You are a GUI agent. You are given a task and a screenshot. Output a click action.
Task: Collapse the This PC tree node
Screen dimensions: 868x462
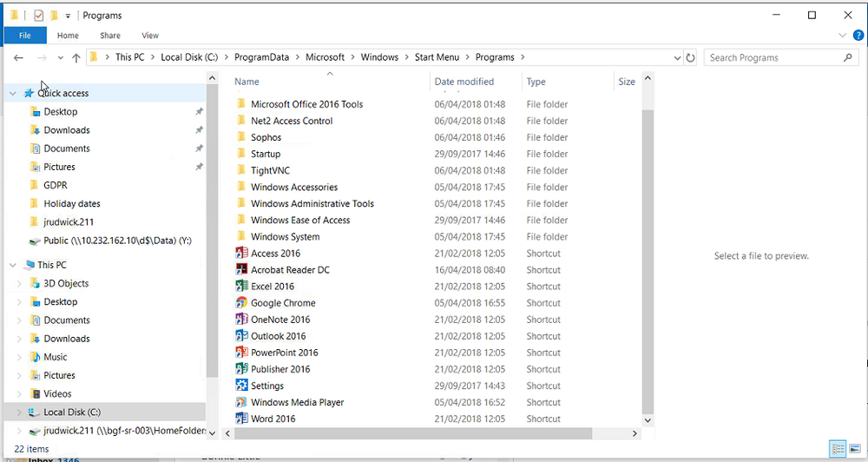pos(13,266)
